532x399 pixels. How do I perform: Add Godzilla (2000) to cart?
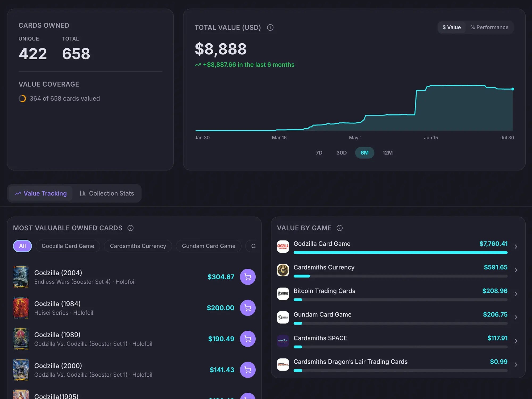[248, 370]
